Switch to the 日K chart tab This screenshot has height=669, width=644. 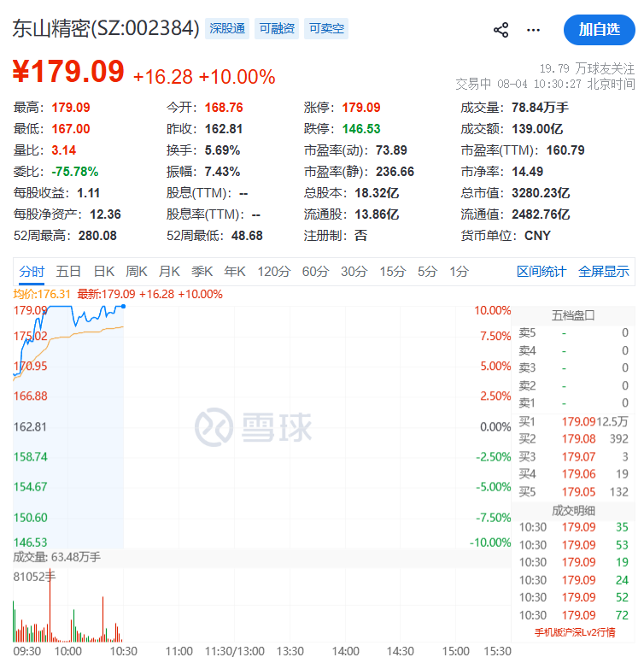104,272
